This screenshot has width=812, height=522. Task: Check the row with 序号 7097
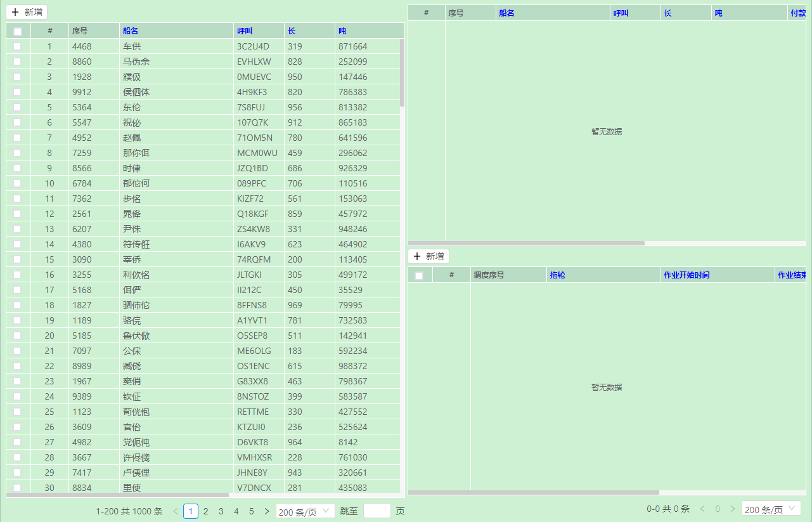[x=17, y=351]
